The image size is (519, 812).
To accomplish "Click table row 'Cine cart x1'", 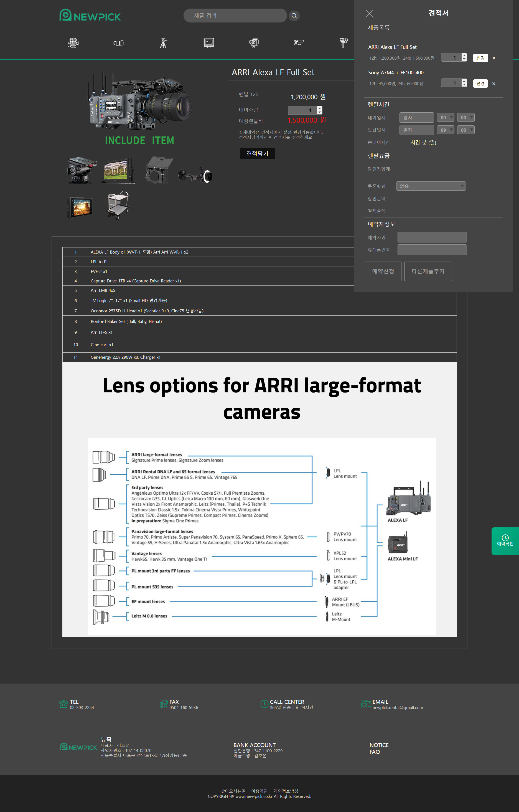I will [x=259, y=345].
